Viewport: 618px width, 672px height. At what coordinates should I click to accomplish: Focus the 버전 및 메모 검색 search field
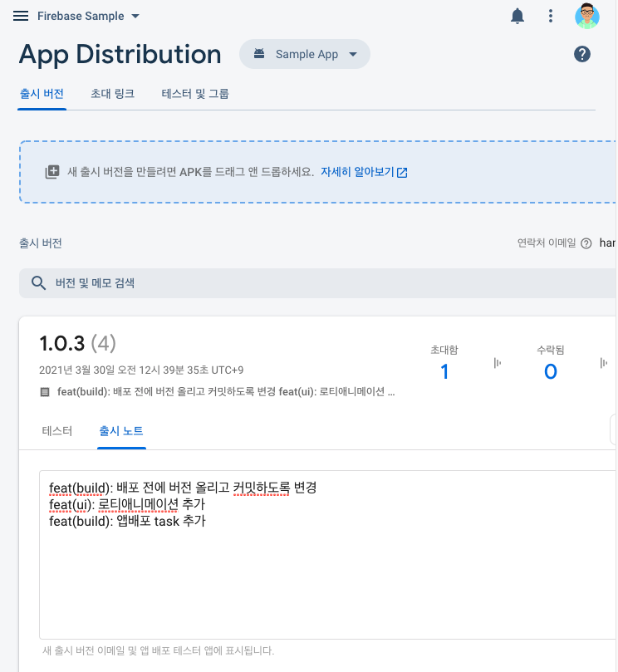click(317, 283)
